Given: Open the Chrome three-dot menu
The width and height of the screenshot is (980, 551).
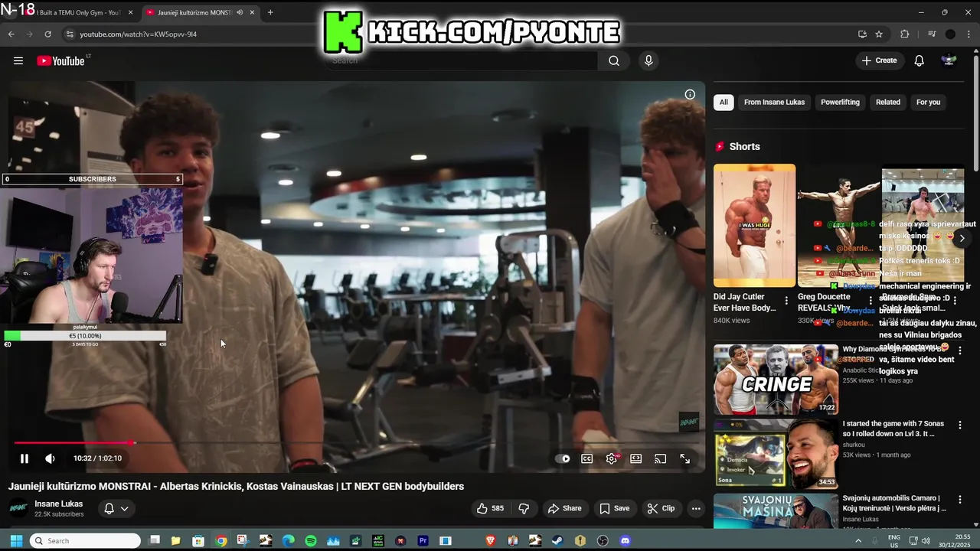Looking at the screenshot, I should [x=969, y=34].
